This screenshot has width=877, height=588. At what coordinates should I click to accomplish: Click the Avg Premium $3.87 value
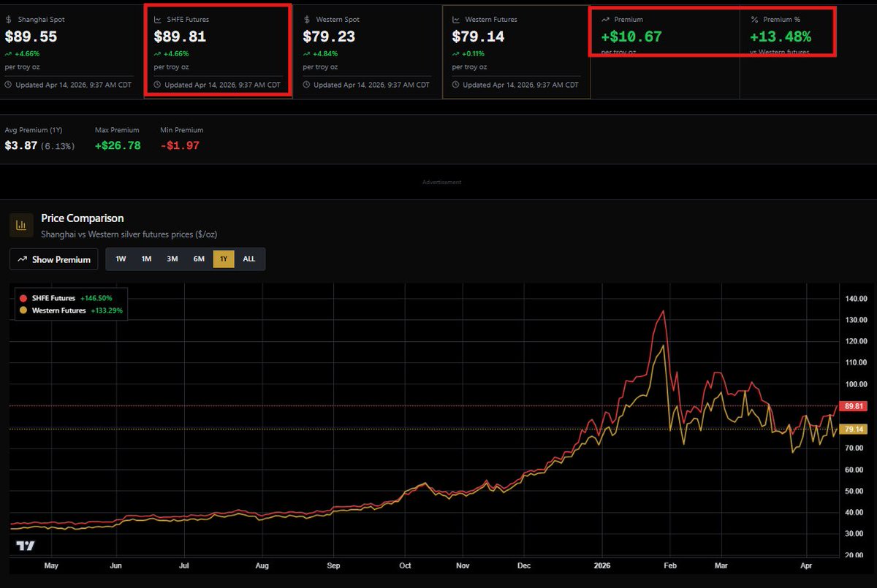20,145
